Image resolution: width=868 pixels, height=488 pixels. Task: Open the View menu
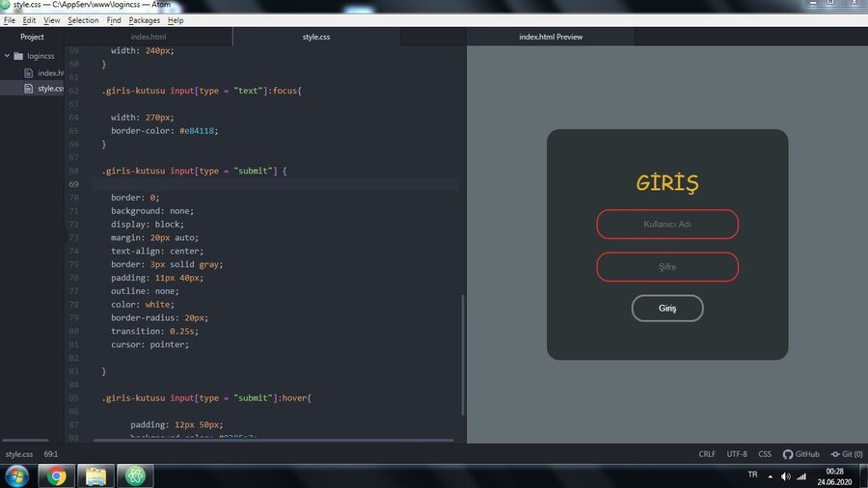(x=51, y=20)
